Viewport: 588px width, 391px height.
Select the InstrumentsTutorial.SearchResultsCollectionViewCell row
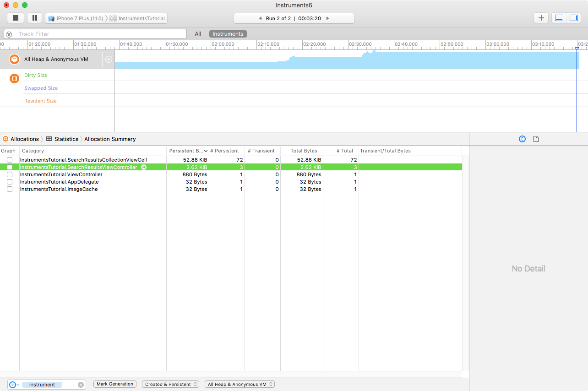click(x=231, y=160)
